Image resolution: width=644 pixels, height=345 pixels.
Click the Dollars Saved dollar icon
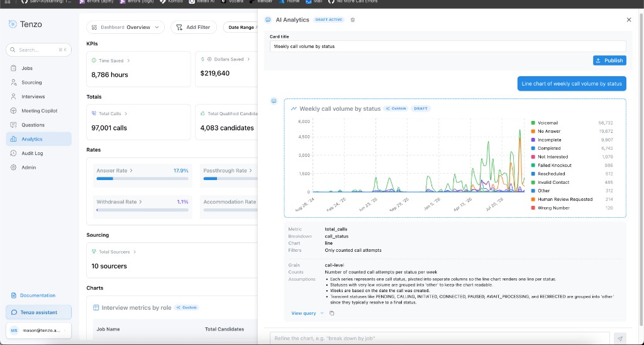coord(203,59)
